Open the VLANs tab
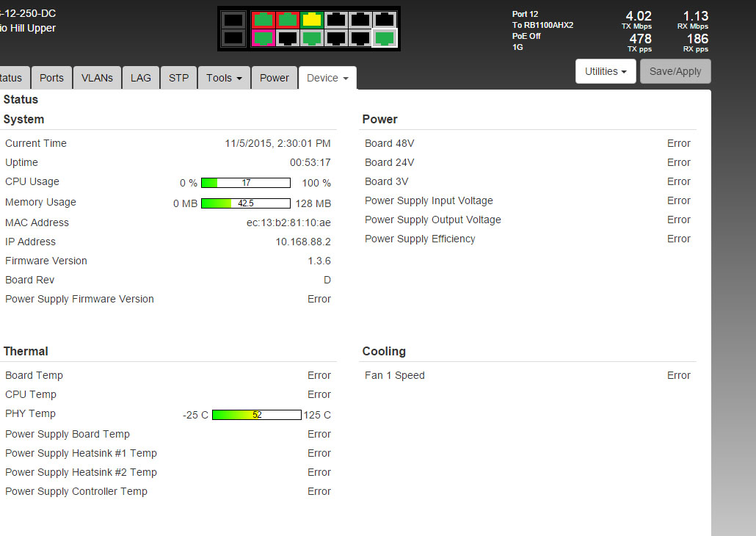 [97, 78]
